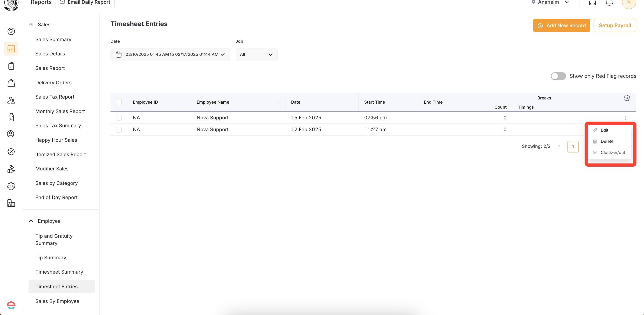Collapse the Employee section
This screenshot has width=644, height=315.
(x=31, y=221)
